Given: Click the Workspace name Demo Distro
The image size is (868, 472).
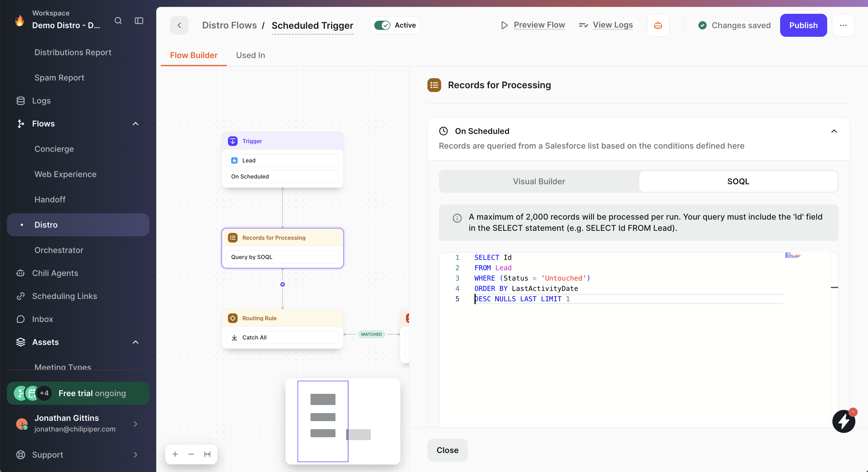Looking at the screenshot, I should pyautogui.click(x=66, y=25).
